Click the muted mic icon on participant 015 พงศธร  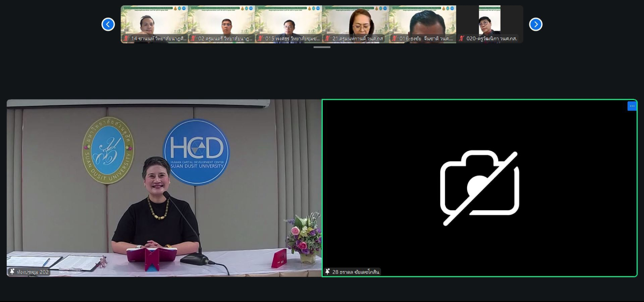260,38
